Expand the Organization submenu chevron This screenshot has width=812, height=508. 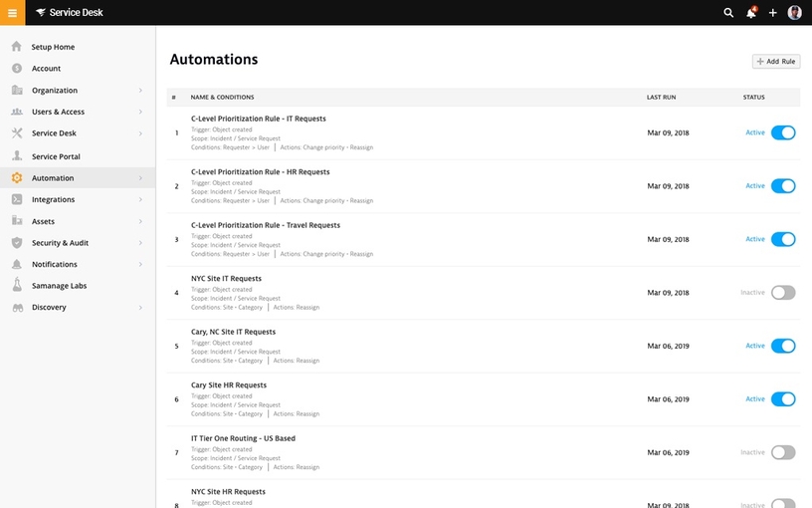point(140,91)
